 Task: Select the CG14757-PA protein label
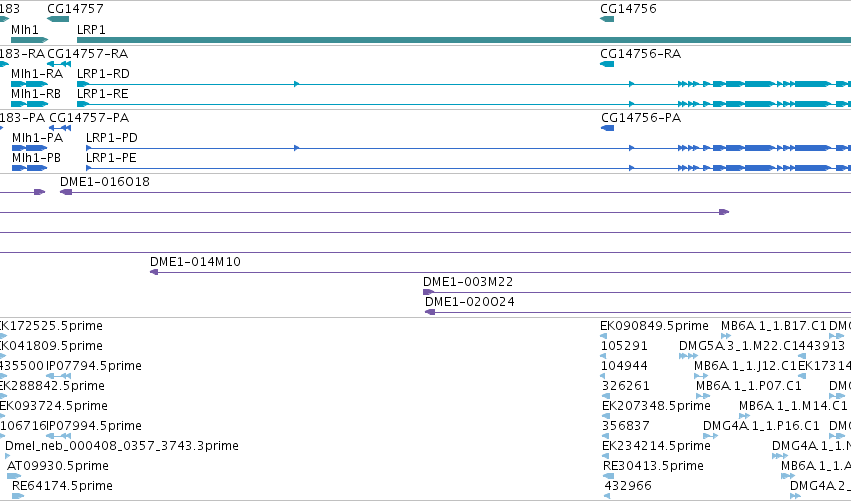(89, 118)
